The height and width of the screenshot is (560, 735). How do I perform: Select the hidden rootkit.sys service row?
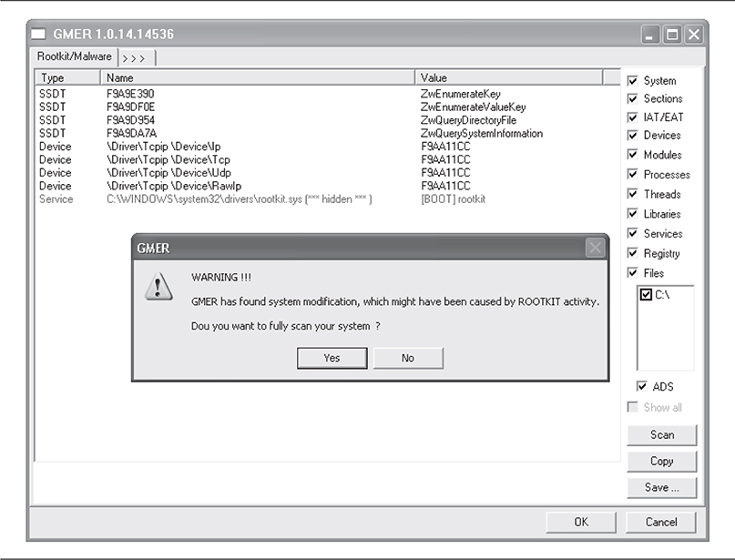(x=327, y=199)
